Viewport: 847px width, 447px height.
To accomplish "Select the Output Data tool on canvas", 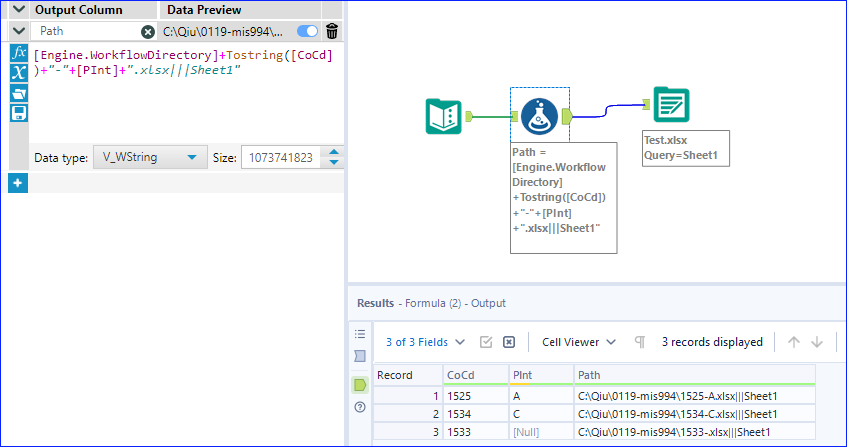I will point(671,104).
